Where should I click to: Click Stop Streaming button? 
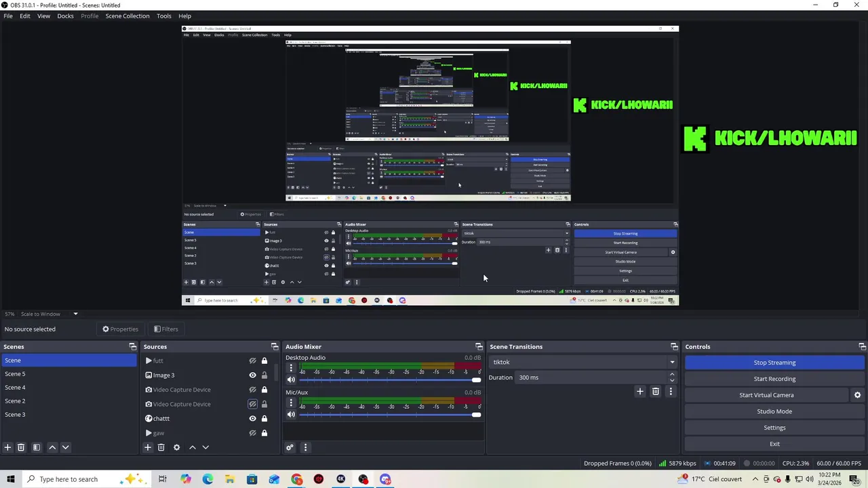pos(774,363)
